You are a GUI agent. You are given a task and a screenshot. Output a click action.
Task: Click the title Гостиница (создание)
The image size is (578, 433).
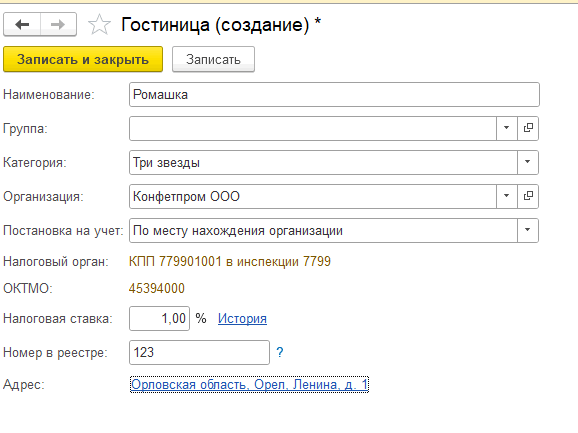(x=221, y=25)
